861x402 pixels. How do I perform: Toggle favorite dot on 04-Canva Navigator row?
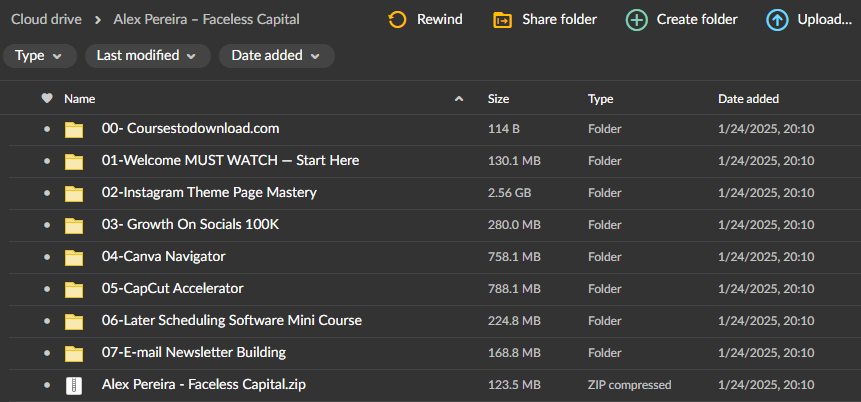[47, 257]
